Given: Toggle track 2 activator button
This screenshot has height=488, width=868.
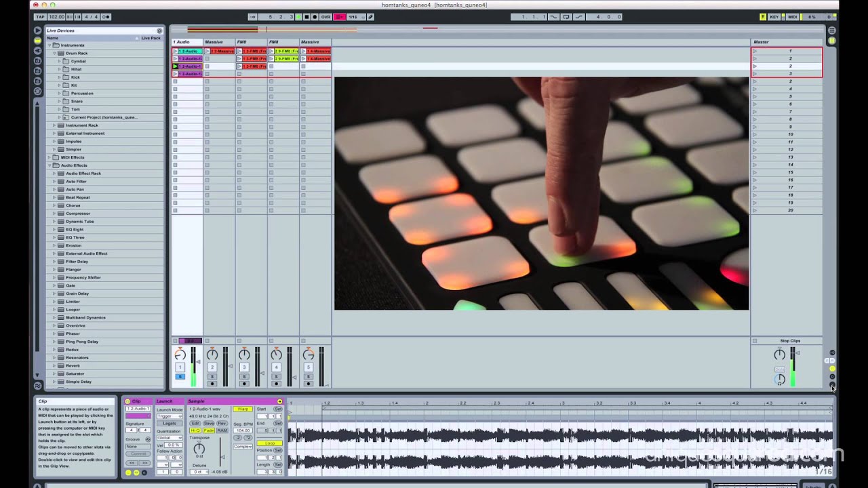Looking at the screenshot, I should [212, 367].
